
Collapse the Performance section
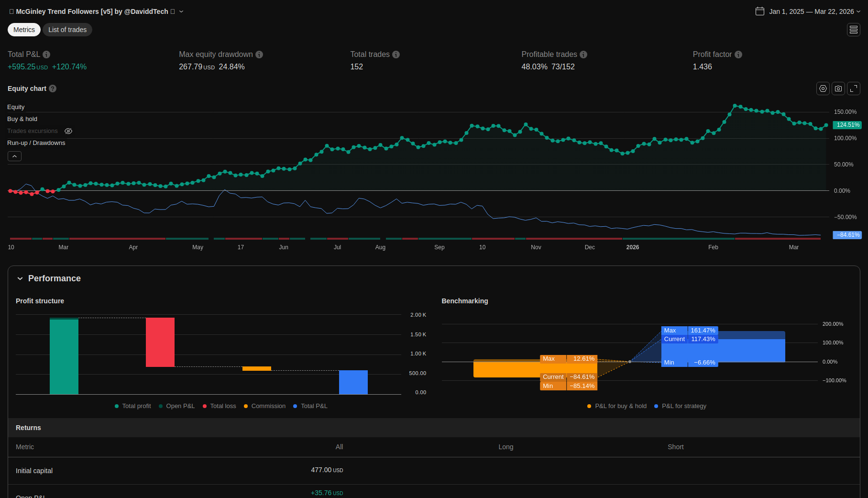pos(20,278)
